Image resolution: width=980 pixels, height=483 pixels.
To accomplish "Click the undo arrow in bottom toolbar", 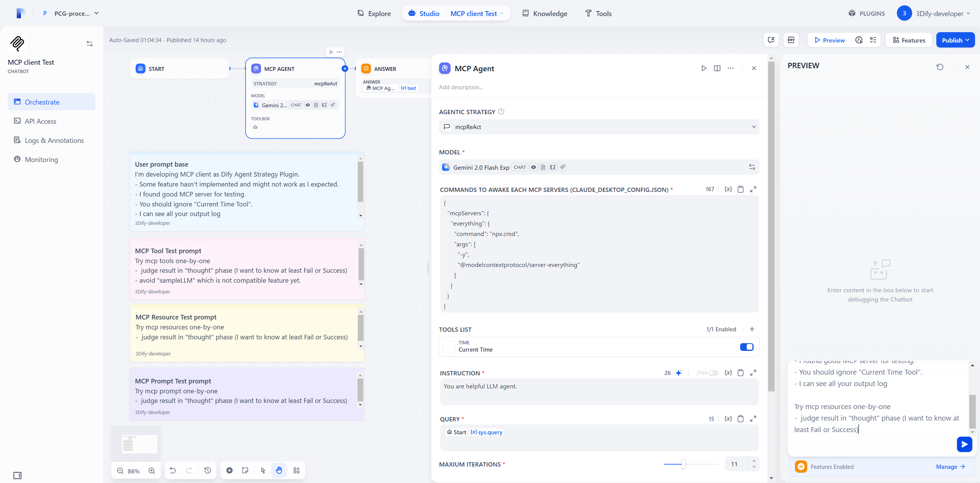I will click(x=173, y=470).
